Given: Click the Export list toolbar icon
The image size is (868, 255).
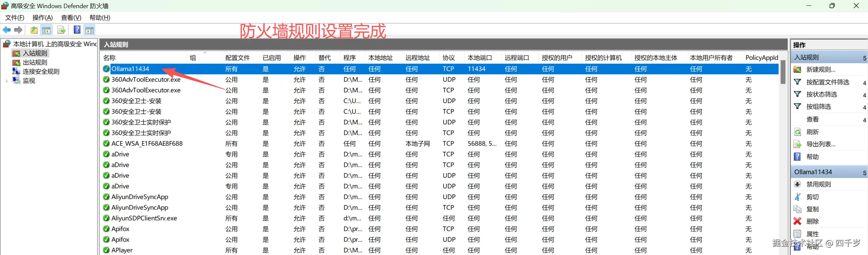Looking at the screenshot, I should coord(61,30).
